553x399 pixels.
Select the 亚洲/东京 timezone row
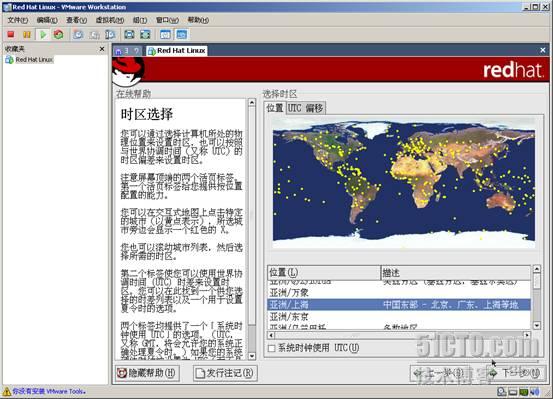[x=399, y=316]
